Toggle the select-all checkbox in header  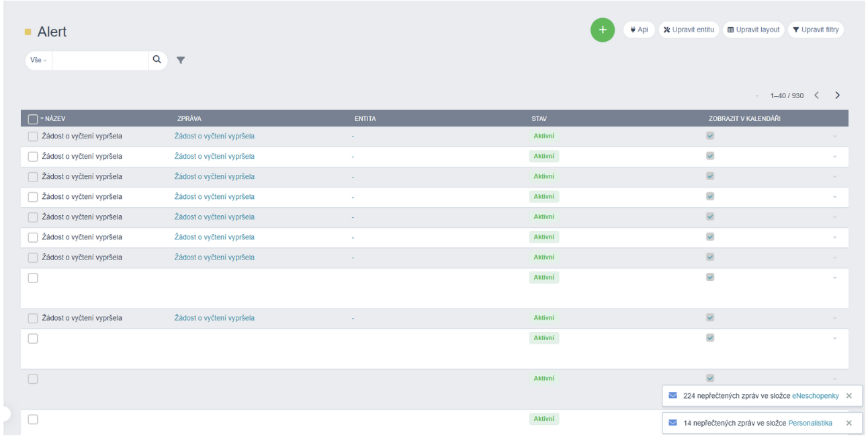(33, 119)
